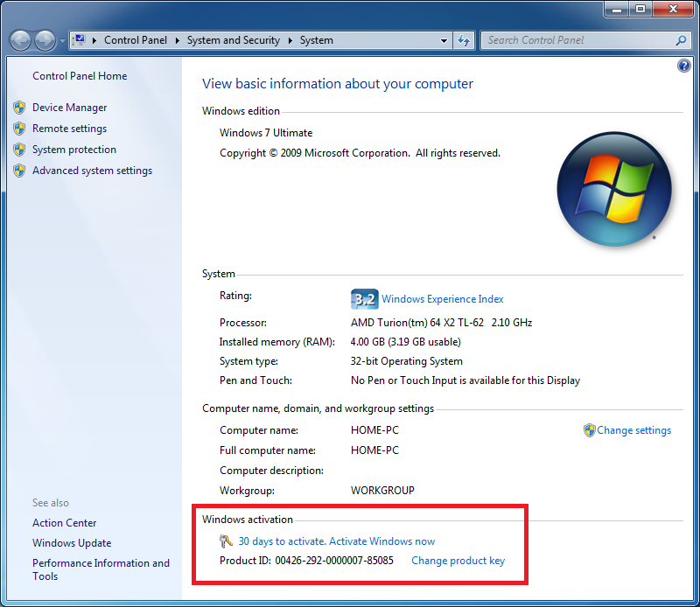
Task: Open Action Center from See also
Action: pos(64,522)
